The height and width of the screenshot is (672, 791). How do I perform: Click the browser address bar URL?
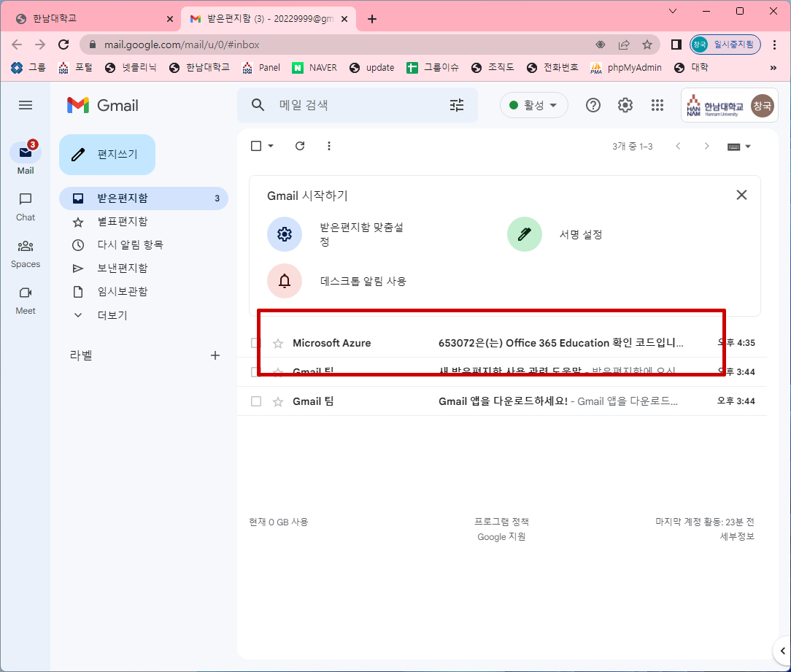pos(182,45)
